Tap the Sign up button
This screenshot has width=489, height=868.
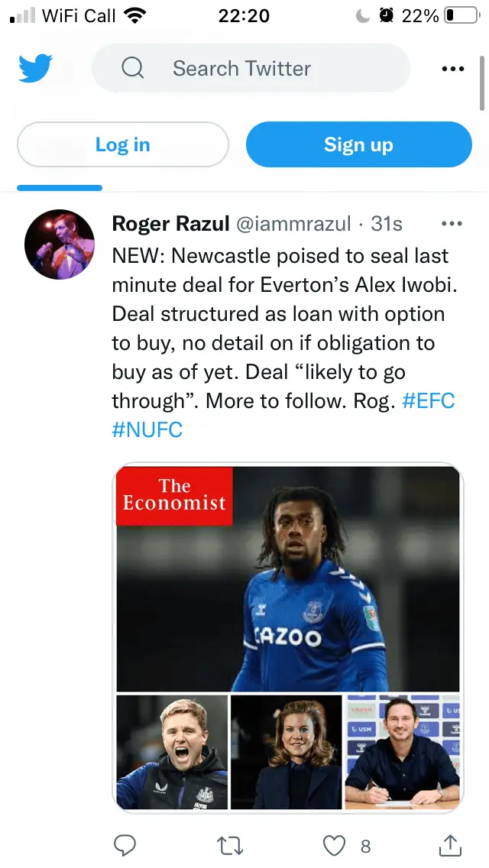point(358,144)
